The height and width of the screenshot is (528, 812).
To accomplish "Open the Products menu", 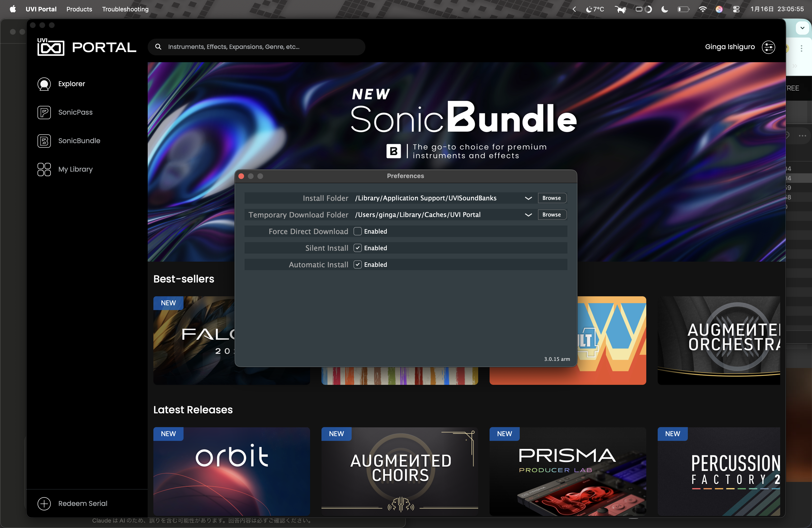I will [79, 9].
